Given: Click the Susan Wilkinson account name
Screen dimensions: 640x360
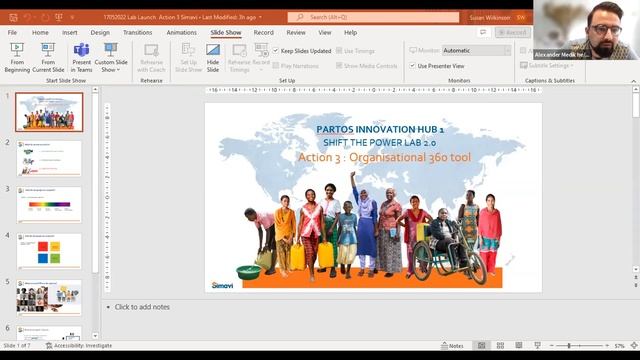Looking at the screenshot, I should (x=489, y=18).
